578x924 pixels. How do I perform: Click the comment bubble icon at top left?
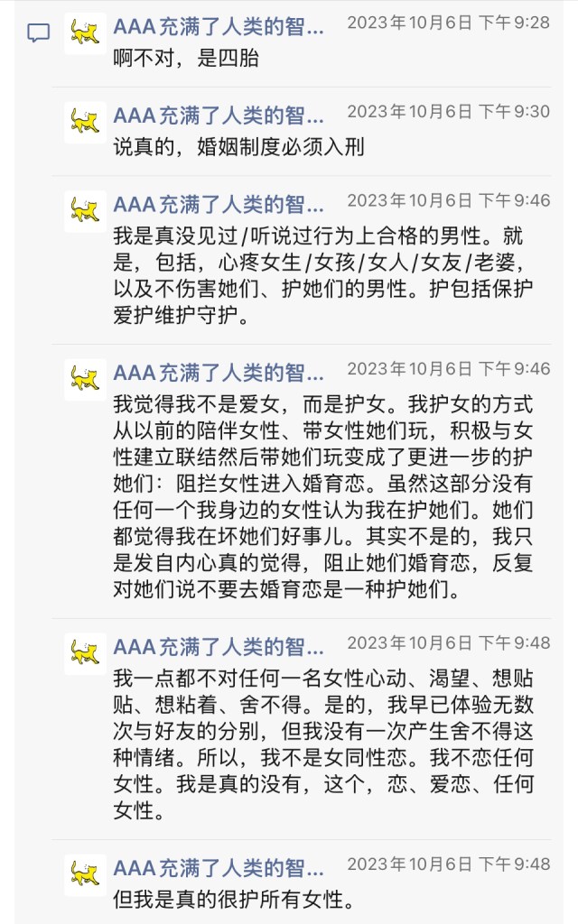tap(39, 34)
